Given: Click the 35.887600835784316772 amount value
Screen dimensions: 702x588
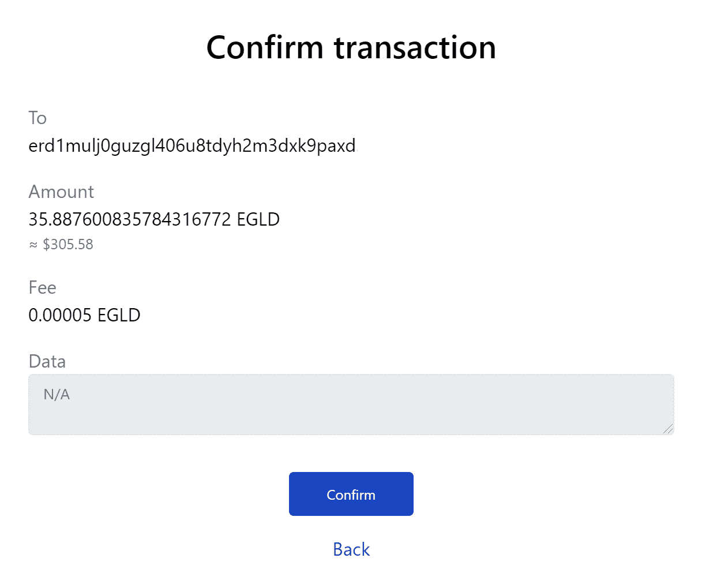Looking at the screenshot, I should tap(130, 219).
